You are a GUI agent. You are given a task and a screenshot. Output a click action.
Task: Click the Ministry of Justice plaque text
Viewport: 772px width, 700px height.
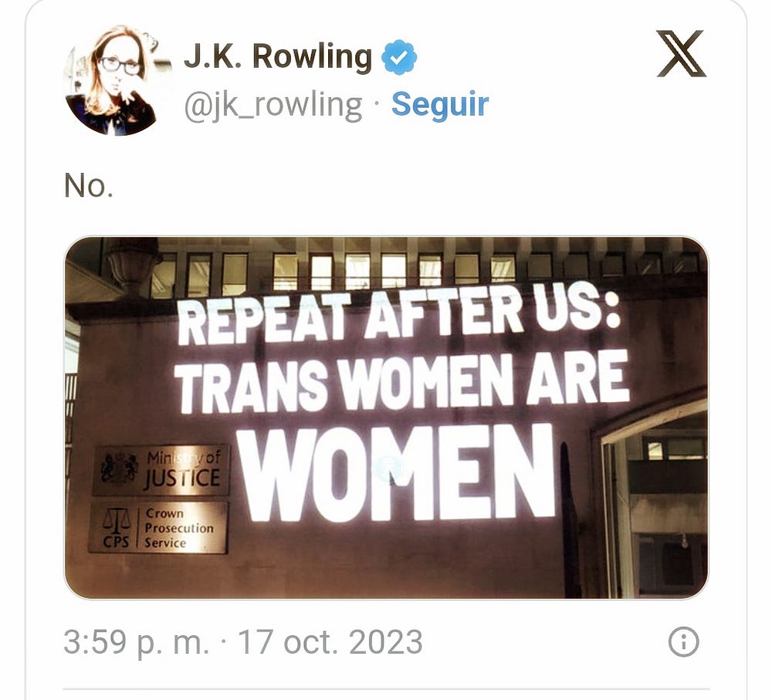click(x=182, y=469)
